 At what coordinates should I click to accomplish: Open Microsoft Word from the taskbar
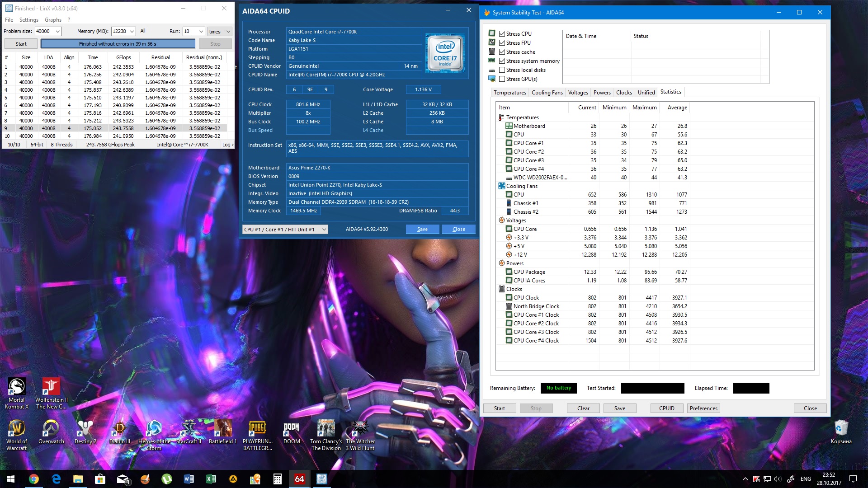[x=189, y=479]
